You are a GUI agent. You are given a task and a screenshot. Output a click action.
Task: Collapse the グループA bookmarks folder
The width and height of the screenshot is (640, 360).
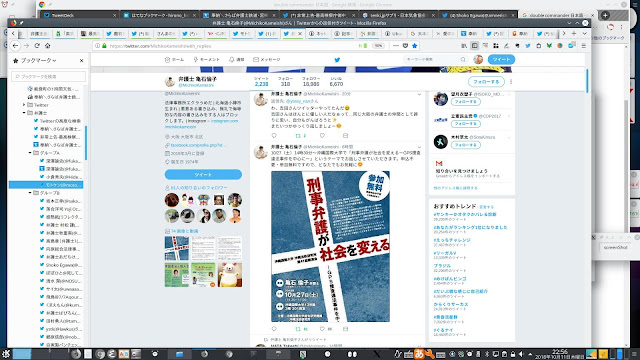click(30, 153)
